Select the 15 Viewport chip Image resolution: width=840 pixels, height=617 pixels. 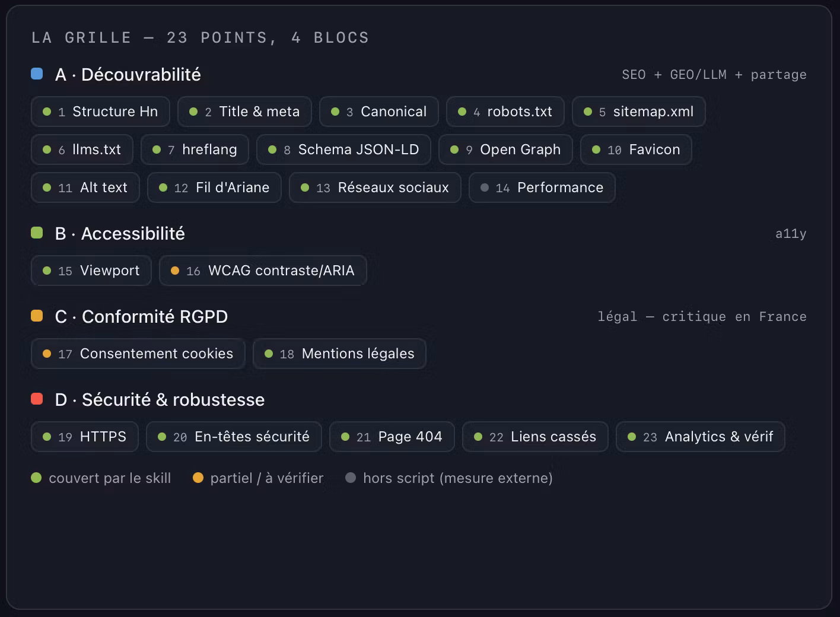tap(91, 271)
